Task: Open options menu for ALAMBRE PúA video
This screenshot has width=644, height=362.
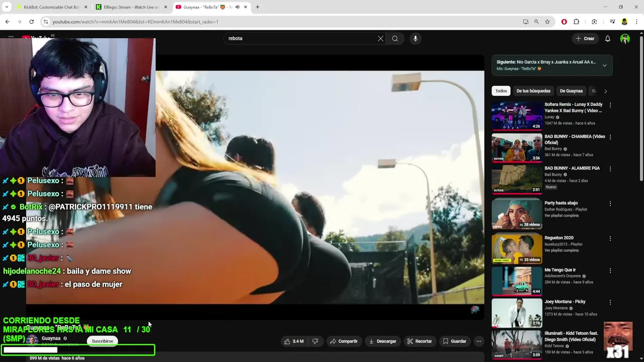Action: point(610,168)
